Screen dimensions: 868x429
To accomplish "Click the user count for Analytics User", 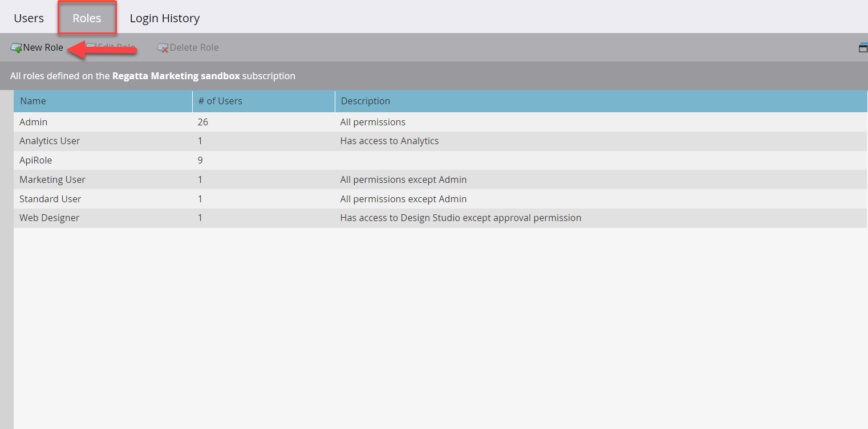I will 200,141.
